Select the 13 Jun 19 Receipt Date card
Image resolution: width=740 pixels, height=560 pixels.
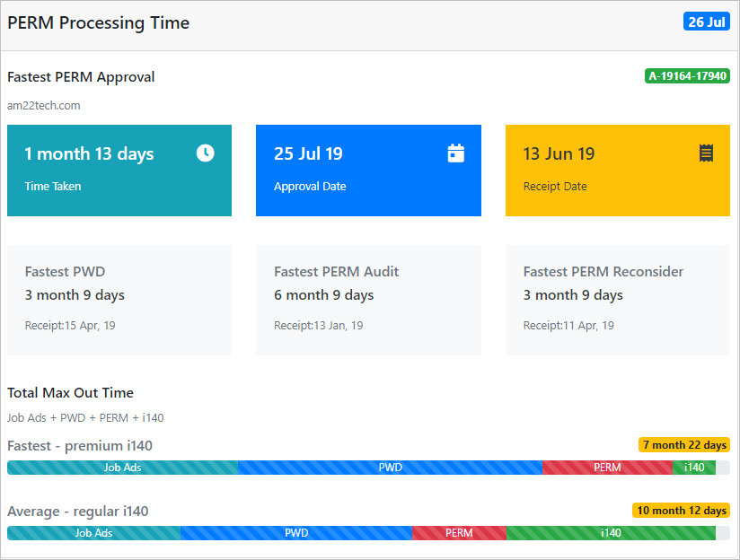click(618, 171)
